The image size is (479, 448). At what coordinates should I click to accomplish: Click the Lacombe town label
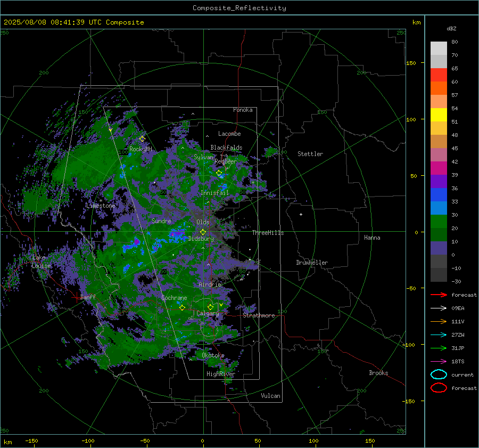pos(229,134)
